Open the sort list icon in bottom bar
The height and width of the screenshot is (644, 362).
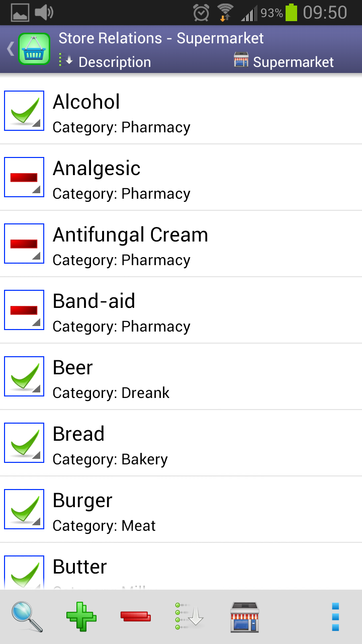[189, 616]
